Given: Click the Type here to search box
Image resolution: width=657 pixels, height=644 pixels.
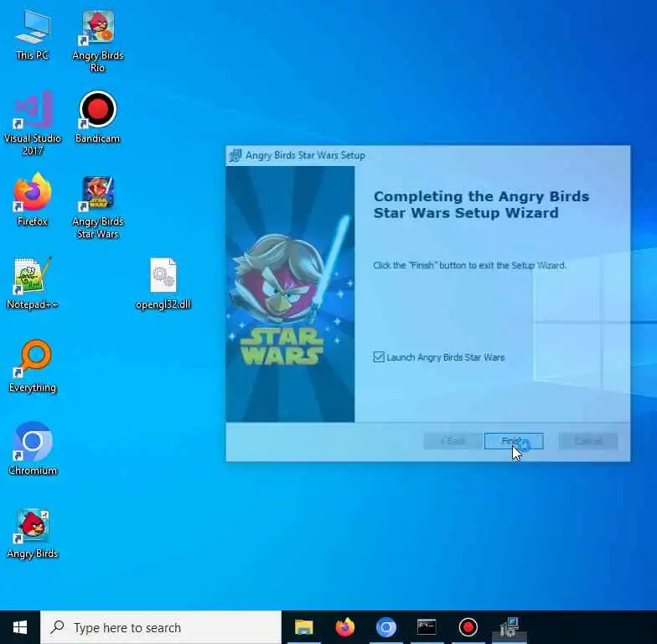Looking at the screenshot, I should coord(161,627).
